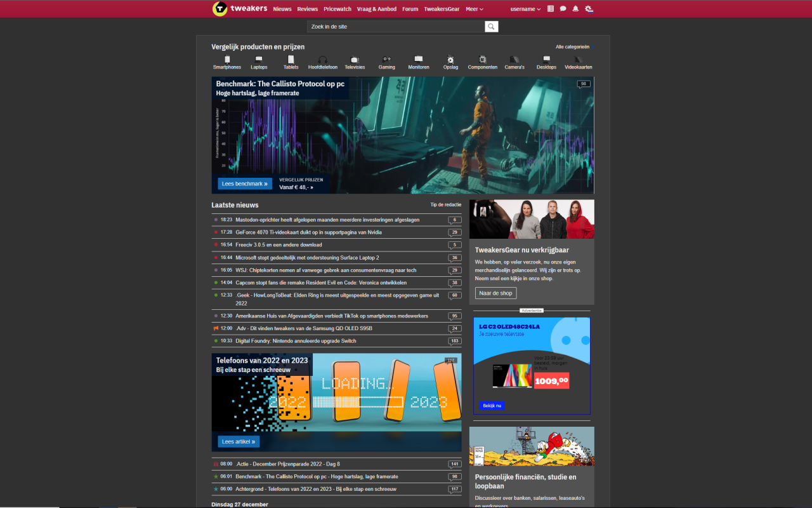Open the list overview icon in header
Viewport: 812px width, 508px height.
click(551, 9)
